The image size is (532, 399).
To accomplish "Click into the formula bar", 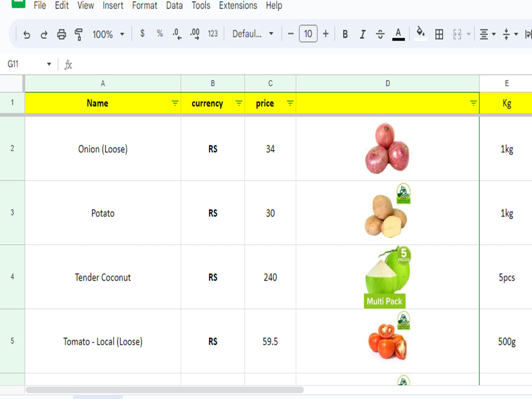I will pos(302,64).
